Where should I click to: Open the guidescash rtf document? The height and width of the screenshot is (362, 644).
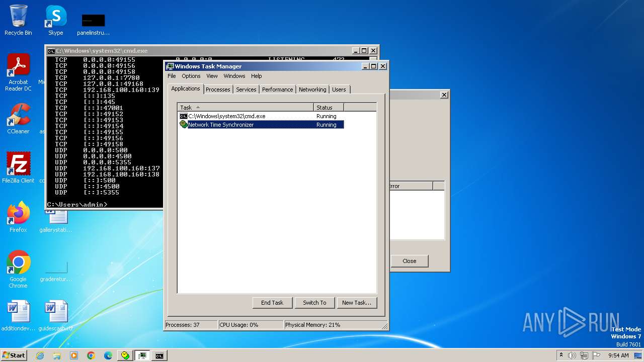56,316
